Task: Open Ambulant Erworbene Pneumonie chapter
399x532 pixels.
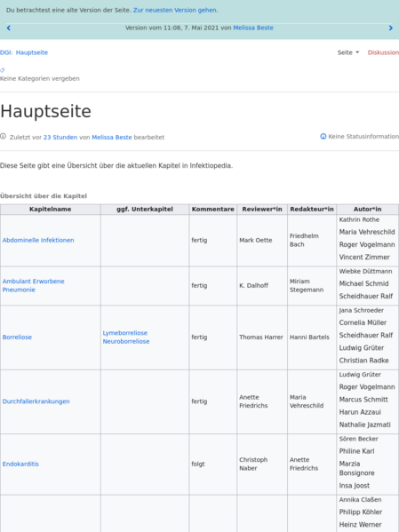Action: click(x=33, y=285)
